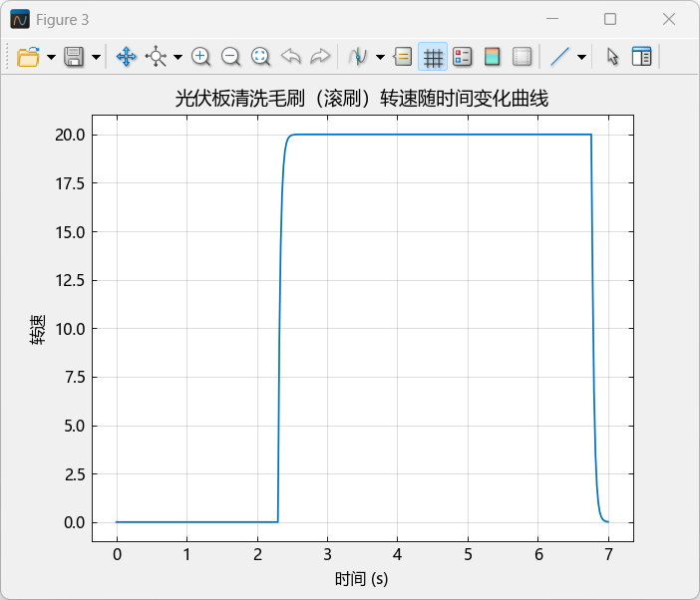700x600 pixels.
Task: Open file using the folder icon
Action: (28, 57)
